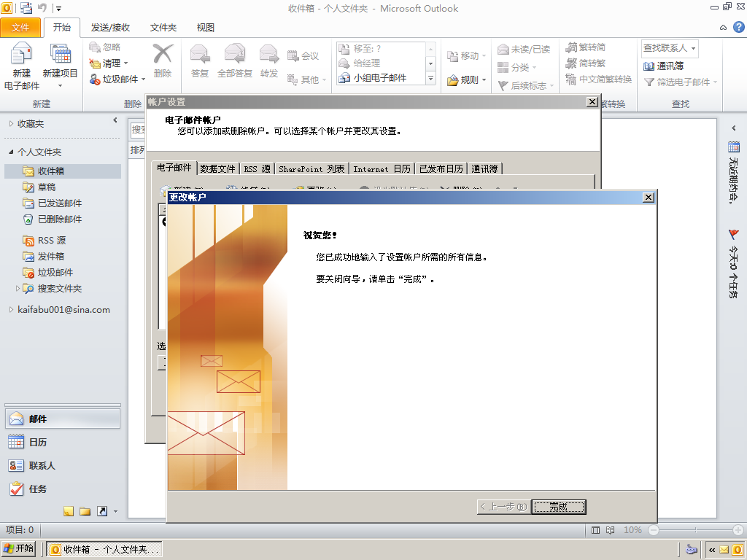Screen dimensions: 747x560
Task: Select 已发布日历 tab in Account Settings
Action: click(441, 168)
